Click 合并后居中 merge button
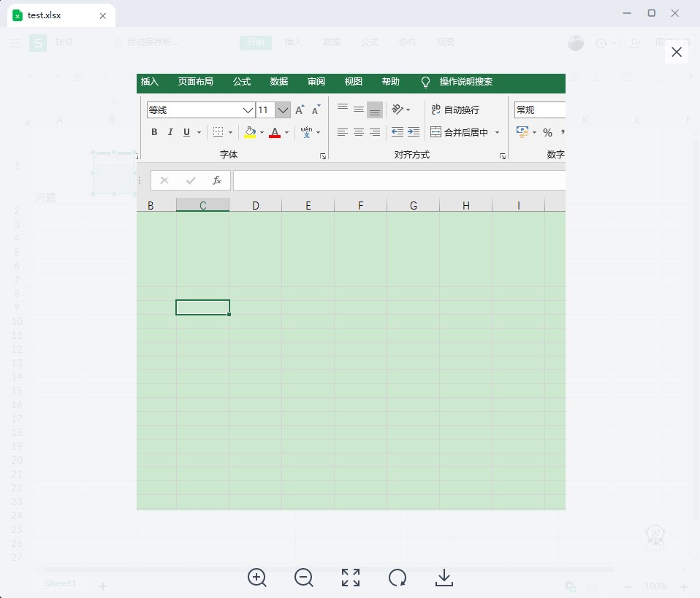The height and width of the screenshot is (598, 700). point(459,132)
